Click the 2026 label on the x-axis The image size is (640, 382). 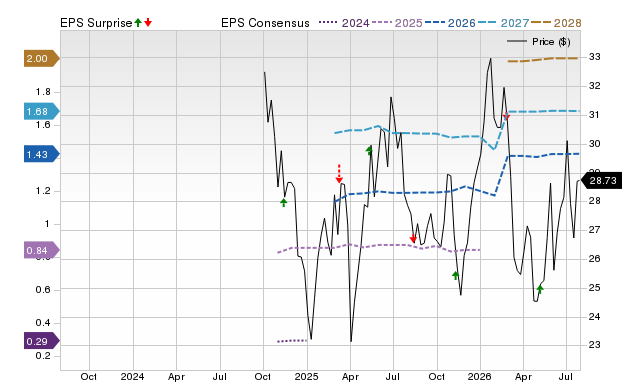[480, 376]
